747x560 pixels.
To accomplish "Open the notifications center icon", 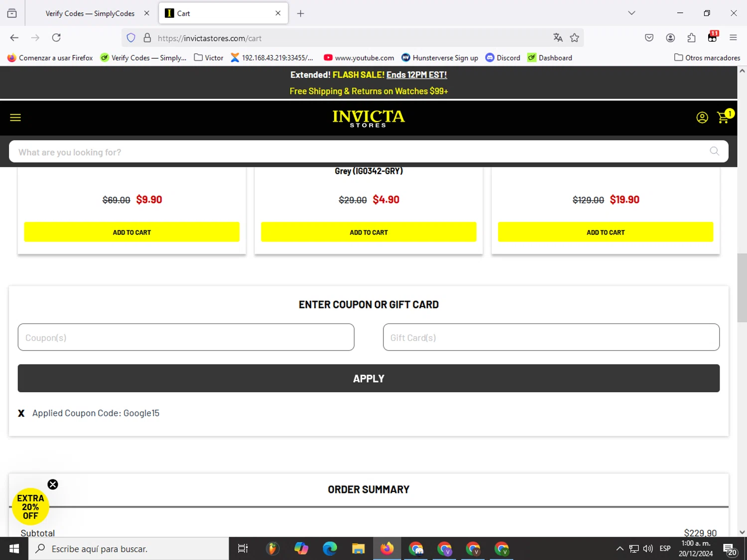I will click(x=731, y=549).
